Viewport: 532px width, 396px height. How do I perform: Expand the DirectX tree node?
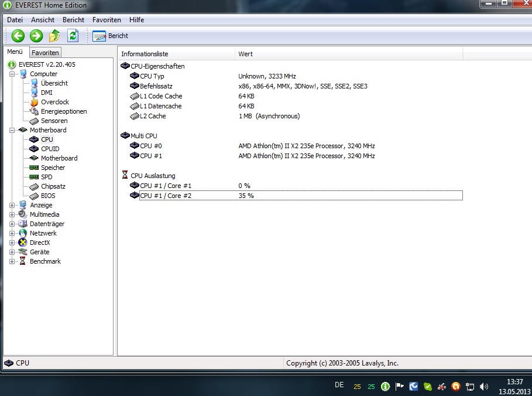[12, 243]
